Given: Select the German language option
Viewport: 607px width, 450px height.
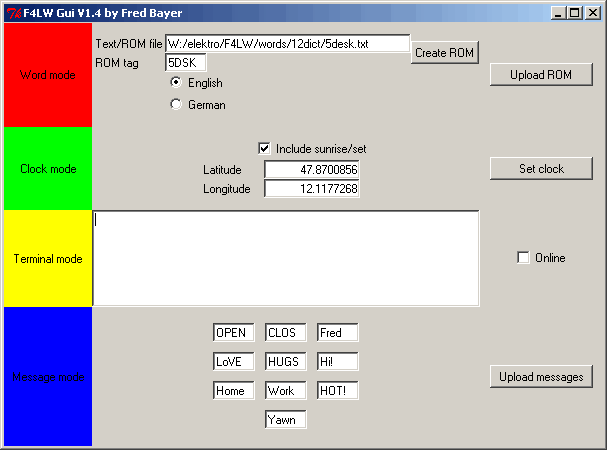Looking at the screenshot, I should click(177, 104).
